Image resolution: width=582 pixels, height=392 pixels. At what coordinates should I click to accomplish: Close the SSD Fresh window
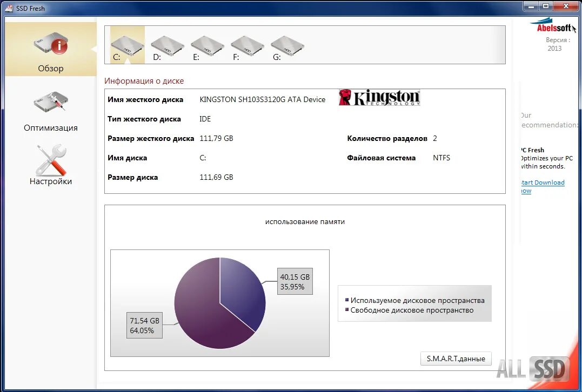pos(566,6)
